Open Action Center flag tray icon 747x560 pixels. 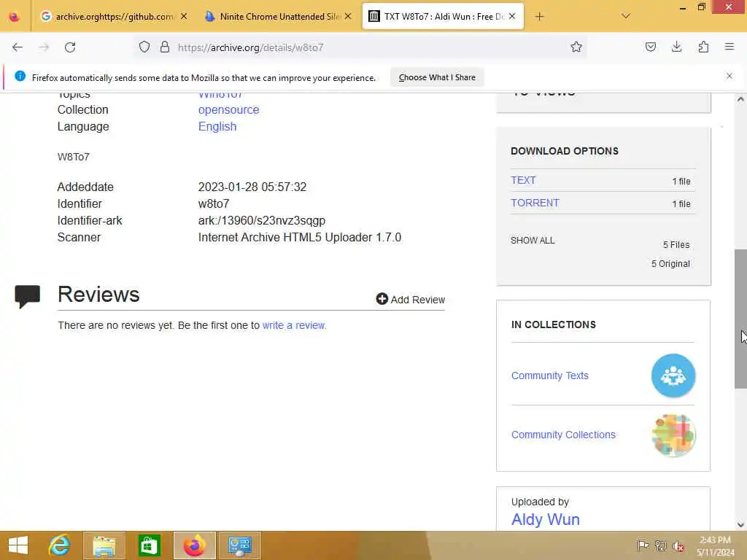click(643, 545)
